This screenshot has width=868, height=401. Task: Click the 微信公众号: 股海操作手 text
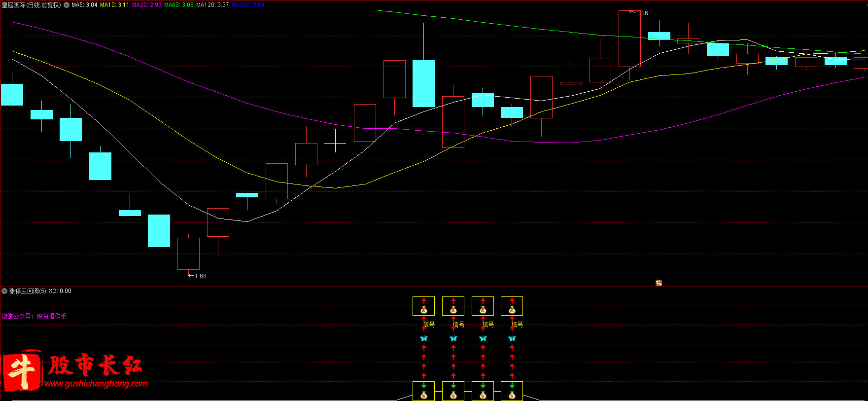[34, 316]
